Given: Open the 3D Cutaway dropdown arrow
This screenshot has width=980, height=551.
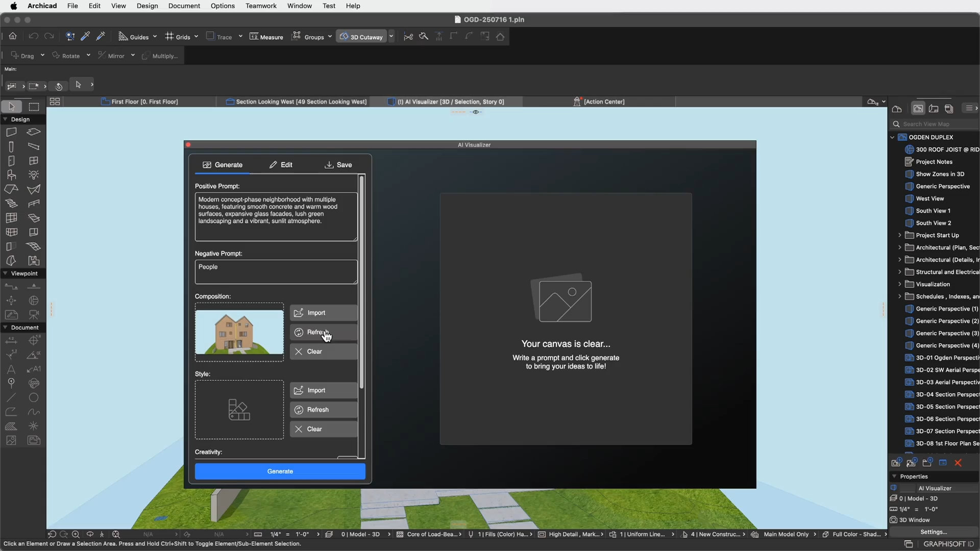Looking at the screenshot, I should [x=391, y=37].
